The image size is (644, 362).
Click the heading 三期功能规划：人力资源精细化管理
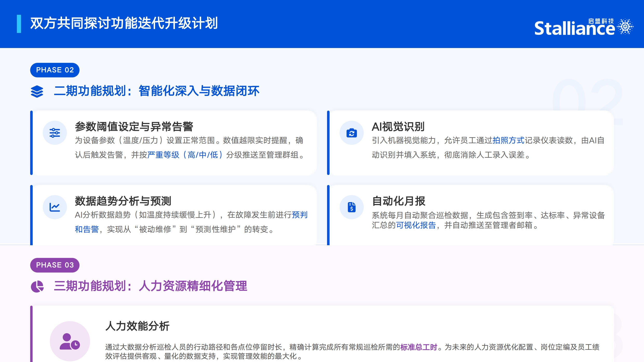click(151, 286)
